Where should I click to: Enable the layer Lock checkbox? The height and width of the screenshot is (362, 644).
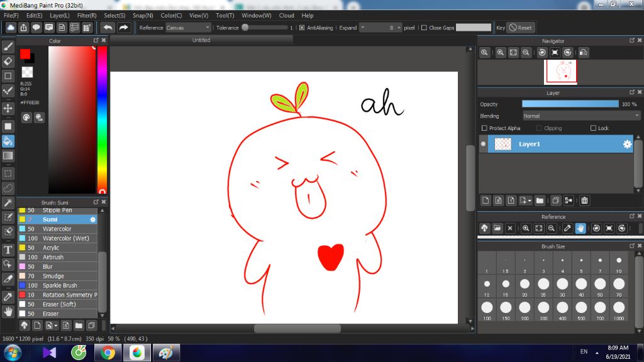click(x=593, y=128)
